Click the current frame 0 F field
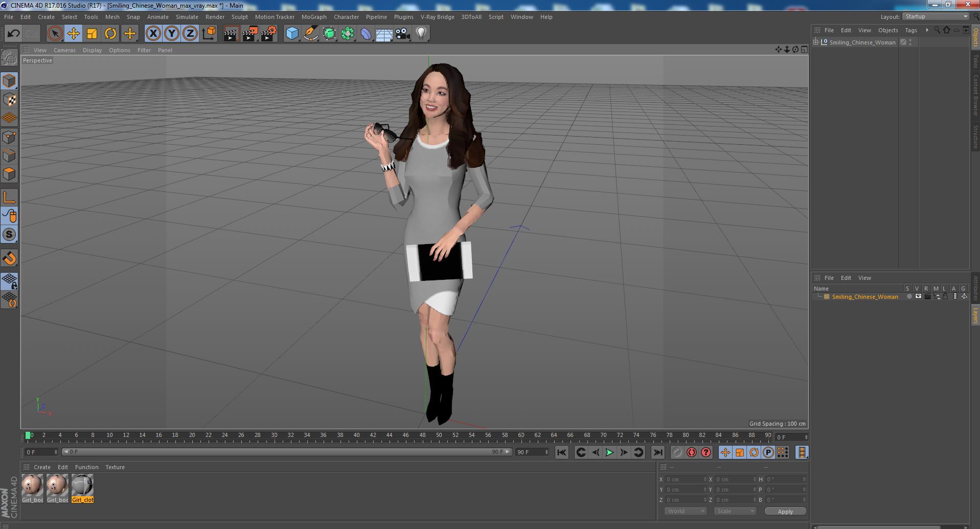This screenshot has height=529, width=980. tap(41, 452)
